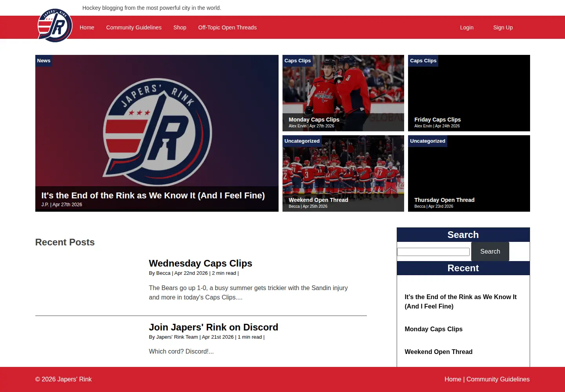
Task: Click the "Alex Ervin | Apr 24th 2026" byline
Action: point(437,126)
